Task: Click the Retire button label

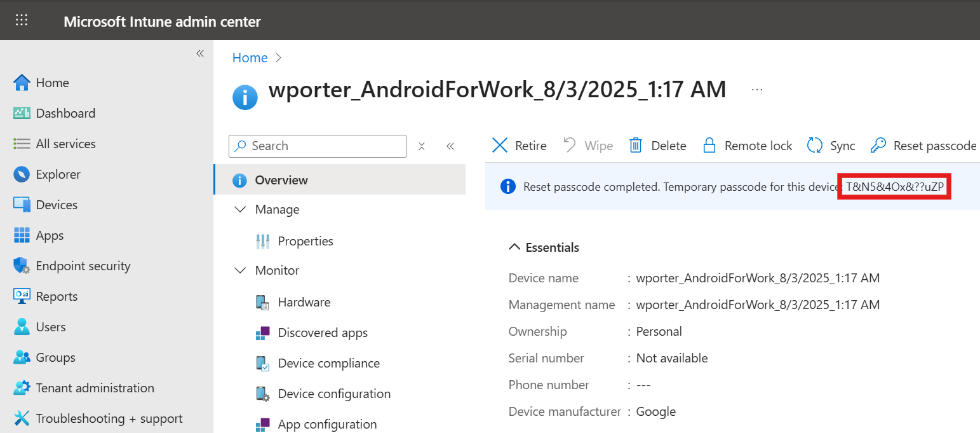Action: click(531, 146)
